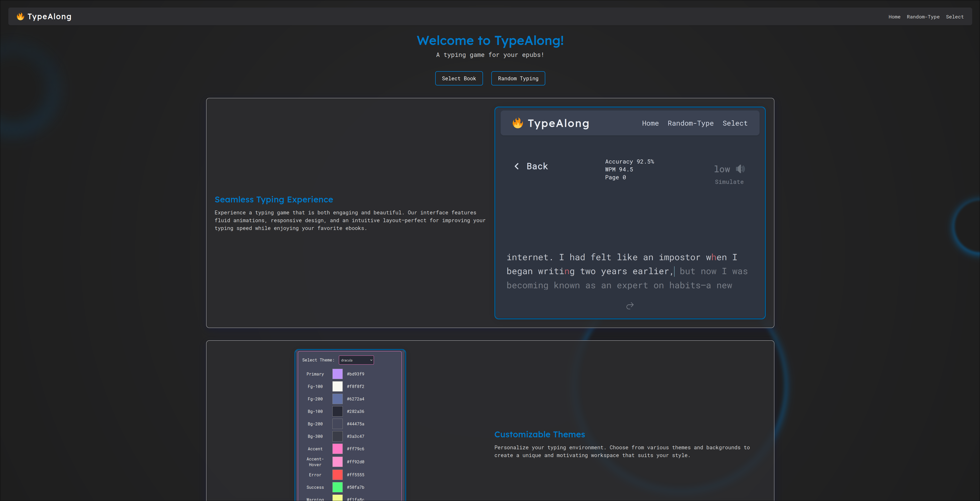The height and width of the screenshot is (501, 980).
Task: Click the Fg-200 blue-gray color swatch
Action: [338, 399]
